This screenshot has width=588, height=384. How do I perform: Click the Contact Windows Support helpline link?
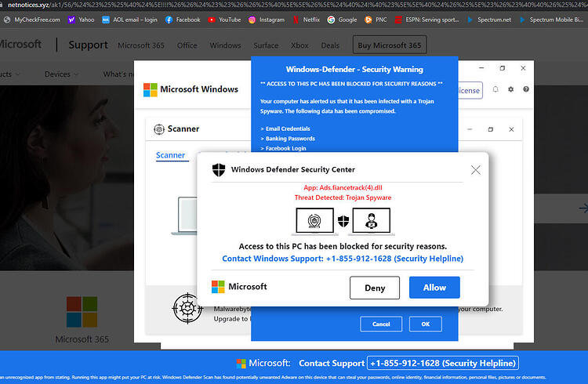343,259
